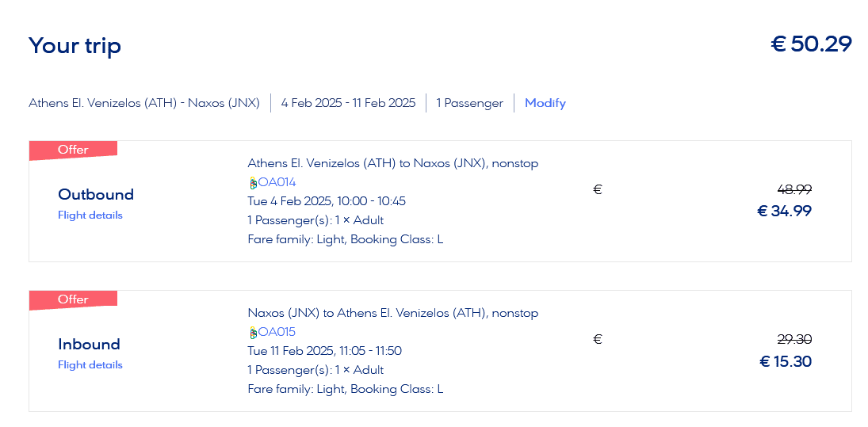Click the 4 Feb 2025 - 11 Feb 2025 dates

coord(348,103)
